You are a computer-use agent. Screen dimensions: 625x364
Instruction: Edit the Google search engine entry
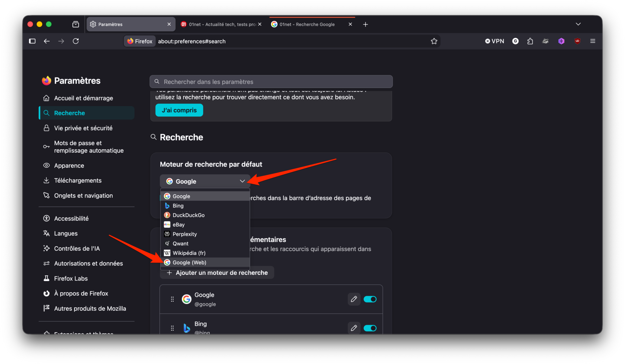pos(354,299)
